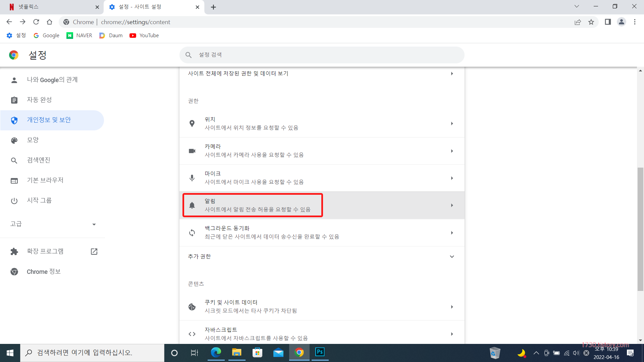The width and height of the screenshot is (644, 362).
Task: Open 확장 프로그램 link in sidebar
Action: pyautogui.click(x=45, y=251)
